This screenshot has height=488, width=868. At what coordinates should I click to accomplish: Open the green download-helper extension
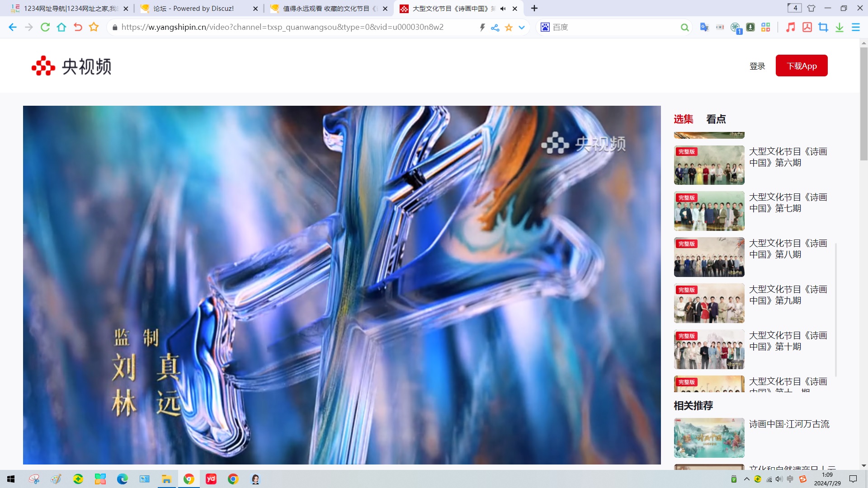click(x=750, y=27)
